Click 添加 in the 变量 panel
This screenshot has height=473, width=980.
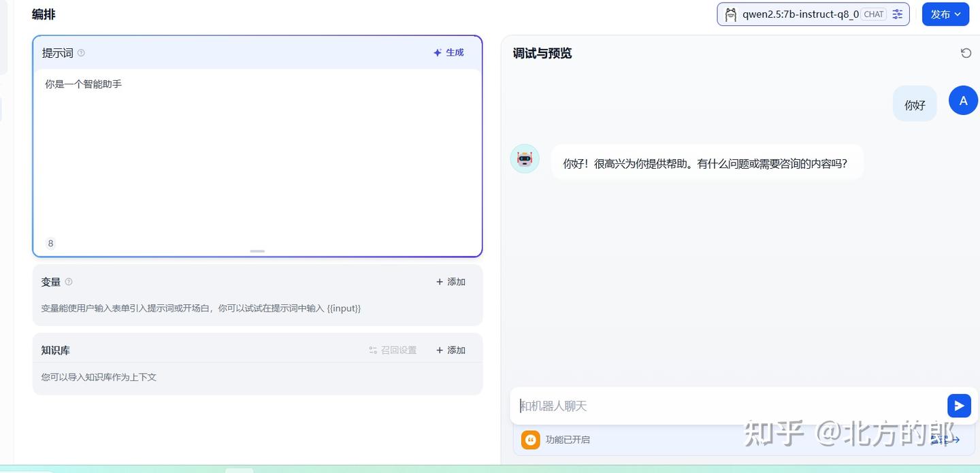[450, 281]
